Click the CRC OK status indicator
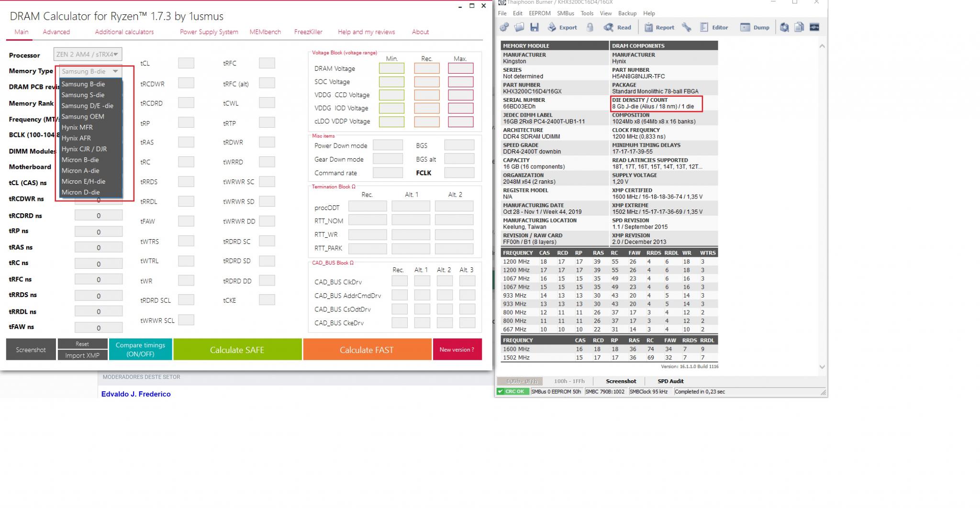980x508 pixels. coord(512,391)
